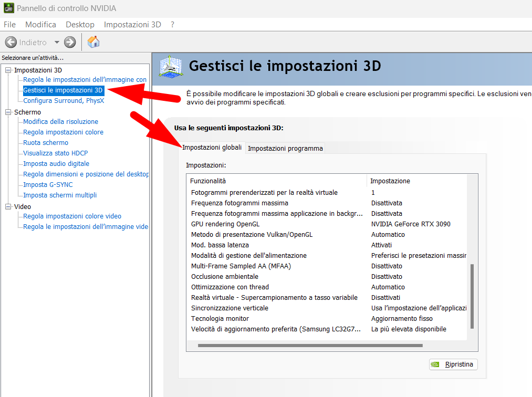The width and height of the screenshot is (532, 397).
Task: Select Metodo di presentazione Vulkan/OpenGL row
Action: point(327,234)
